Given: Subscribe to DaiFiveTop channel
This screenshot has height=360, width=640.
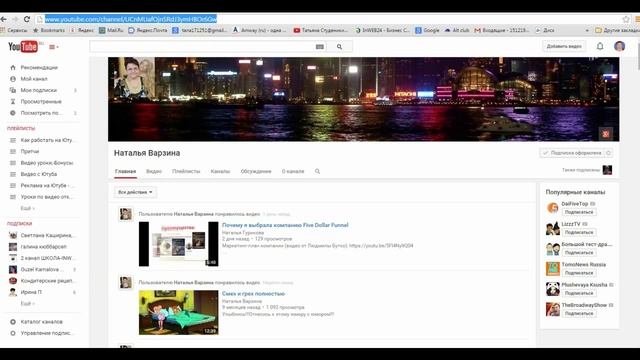Looking at the screenshot, I should 579,212.
